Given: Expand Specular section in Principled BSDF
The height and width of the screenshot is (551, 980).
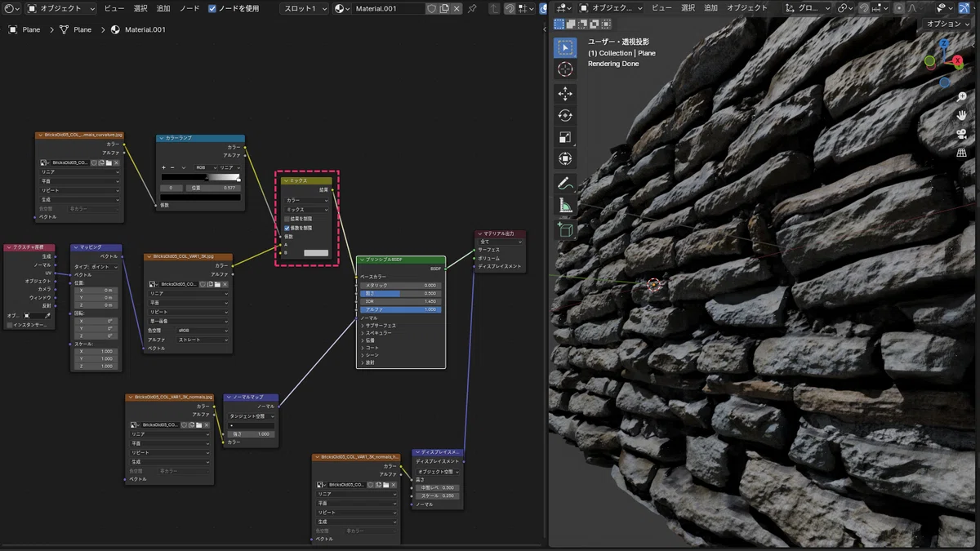Looking at the screenshot, I should (x=376, y=333).
